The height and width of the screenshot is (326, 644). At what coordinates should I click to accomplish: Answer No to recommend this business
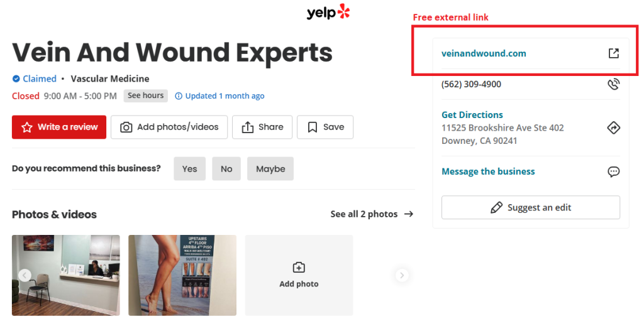pyautogui.click(x=226, y=169)
